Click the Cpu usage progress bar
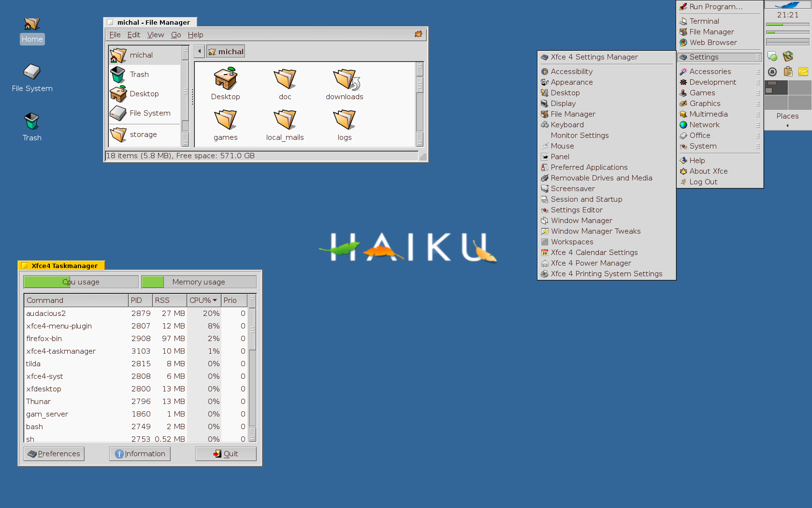This screenshot has height=508, width=812. (81, 282)
